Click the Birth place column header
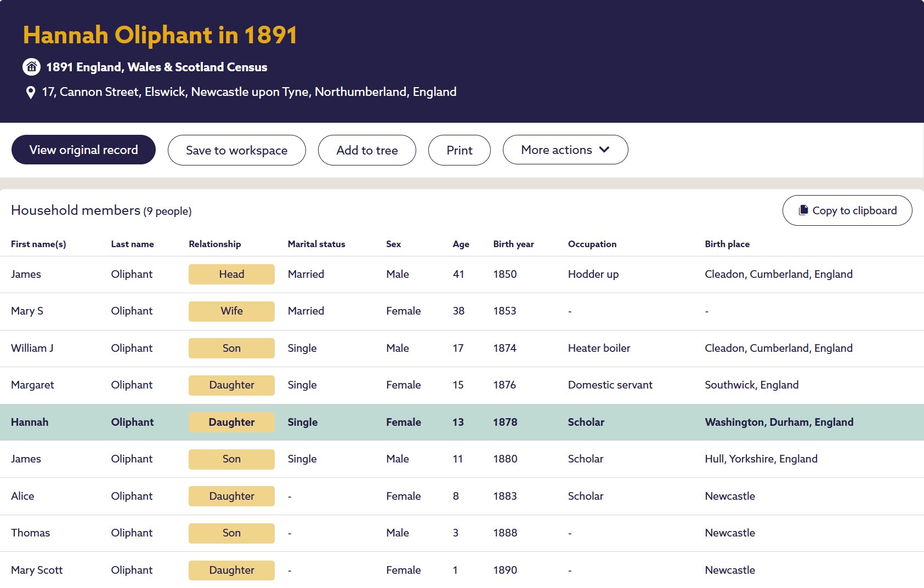The height and width of the screenshot is (588, 924). [x=727, y=244]
